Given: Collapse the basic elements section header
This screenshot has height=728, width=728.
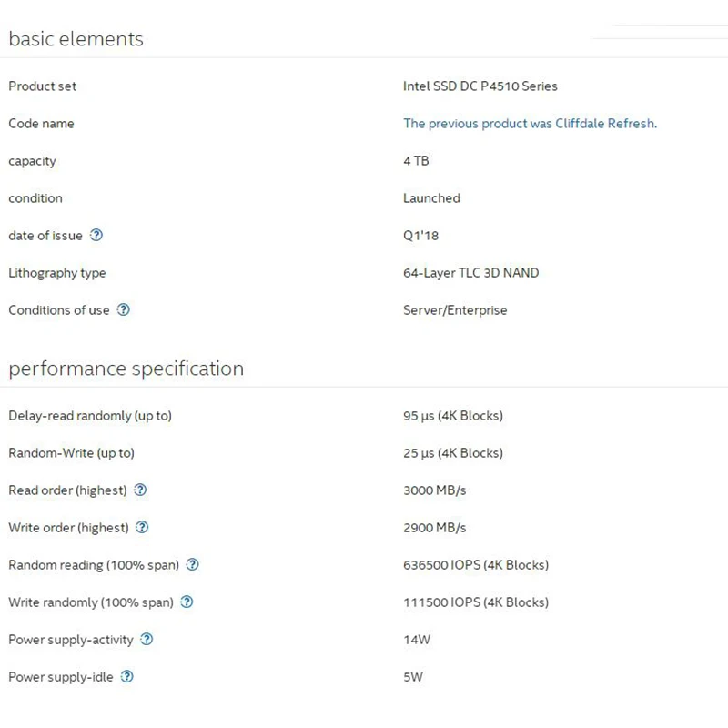Looking at the screenshot, I should [76, 39].
